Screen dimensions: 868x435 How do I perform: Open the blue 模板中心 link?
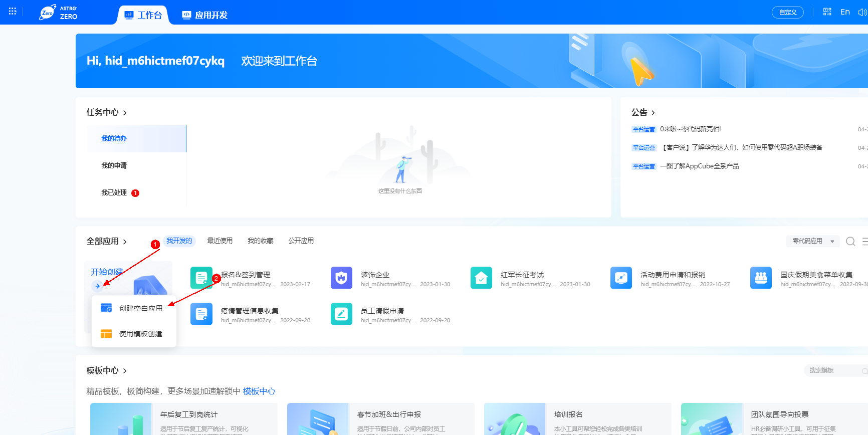click(x=259, y=391)
